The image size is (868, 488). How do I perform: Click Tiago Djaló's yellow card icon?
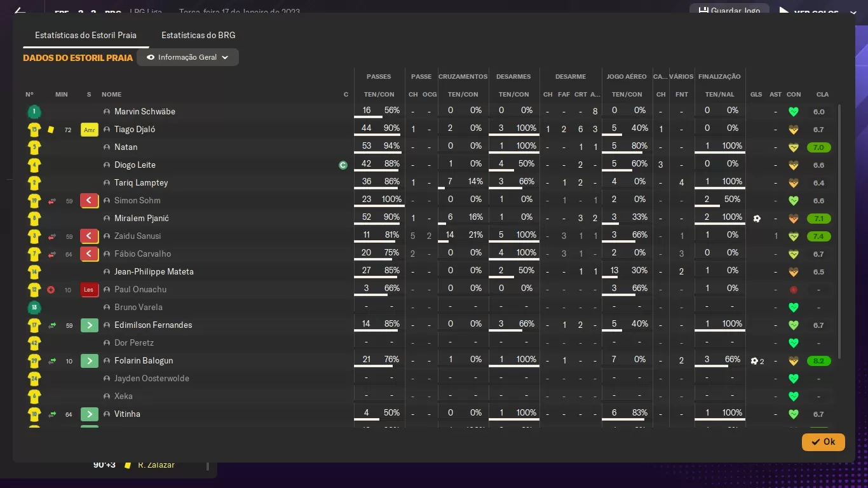click(x=51, y=130)
